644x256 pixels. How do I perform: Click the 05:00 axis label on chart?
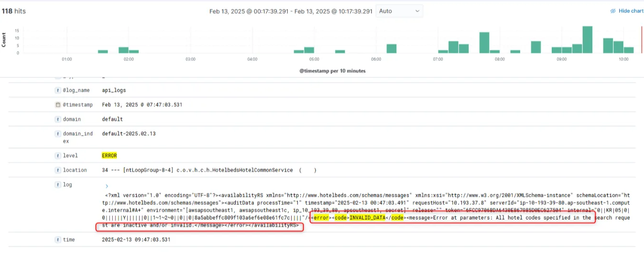(x=314, y=59)
